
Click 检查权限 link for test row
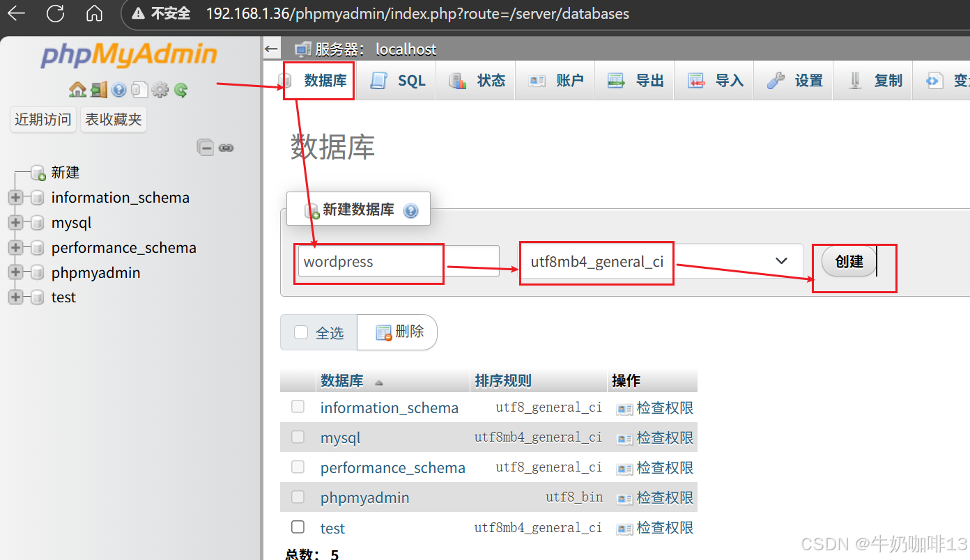pyautogui.click(x=665, y=528)
